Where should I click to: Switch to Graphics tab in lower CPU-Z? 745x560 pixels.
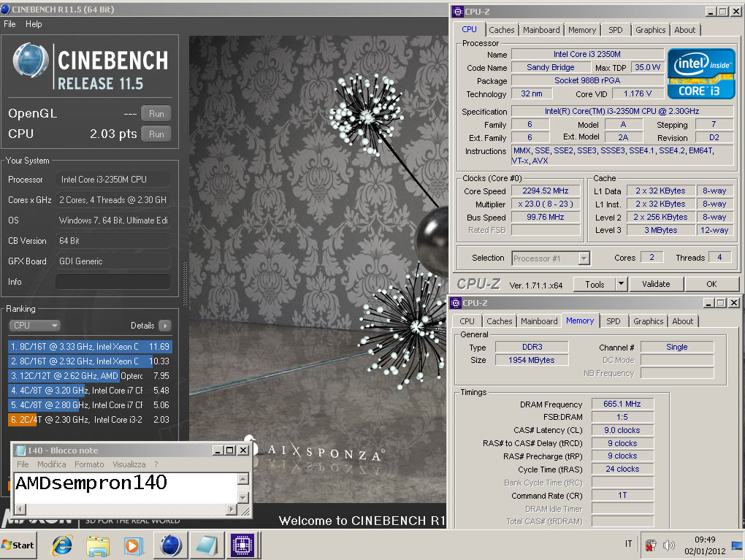648,321
